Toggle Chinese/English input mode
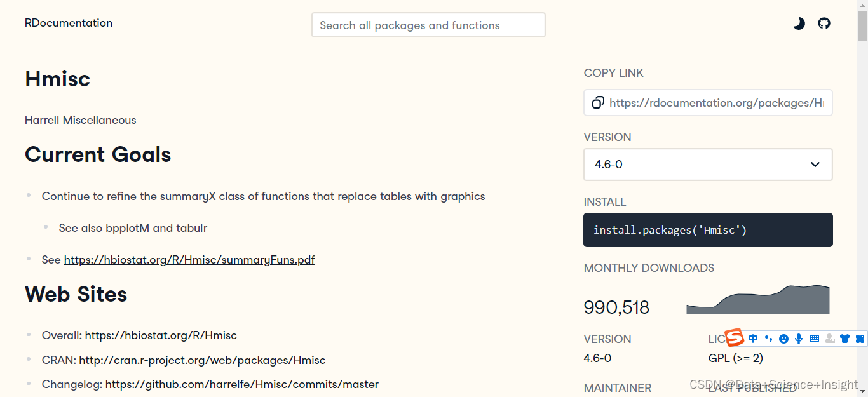This screenshot has width=868, height=397. (753, 339)
